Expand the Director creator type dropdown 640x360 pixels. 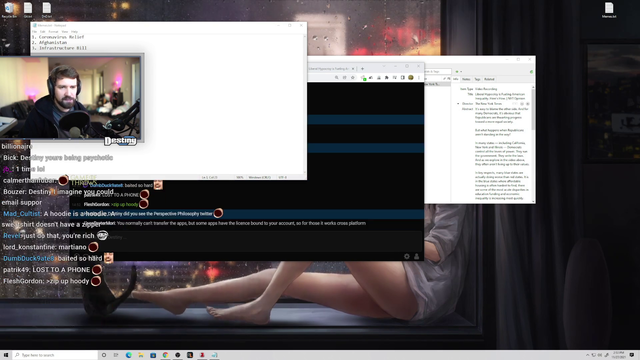click(458, 104)
